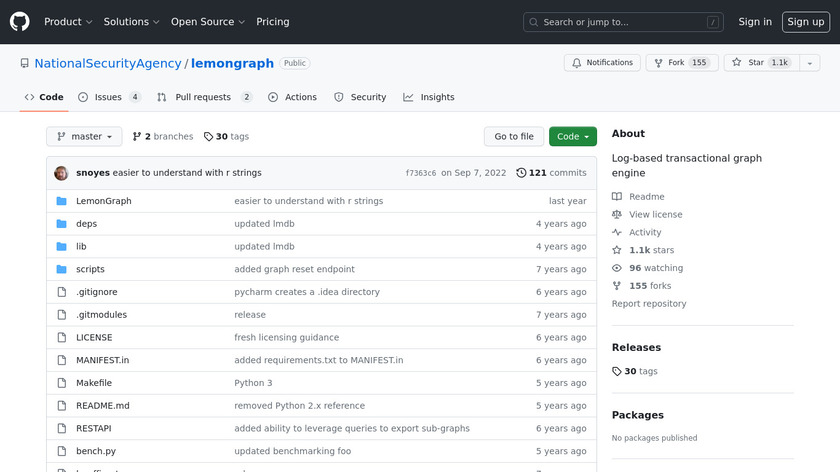This screenshot has width=840, height=472.
Task: Open the bench.py file name
Action: coord(96,451)
